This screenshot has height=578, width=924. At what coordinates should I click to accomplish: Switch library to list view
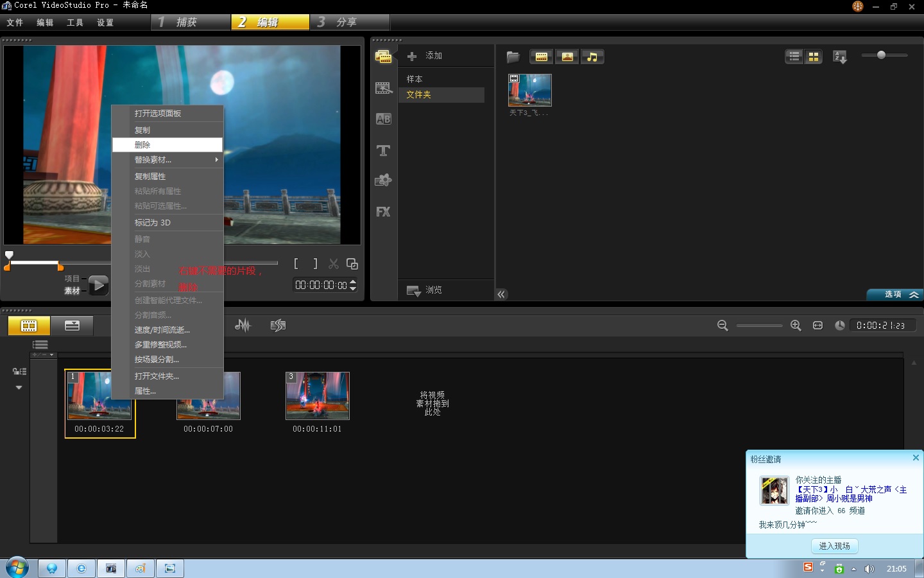coord(794,57)
